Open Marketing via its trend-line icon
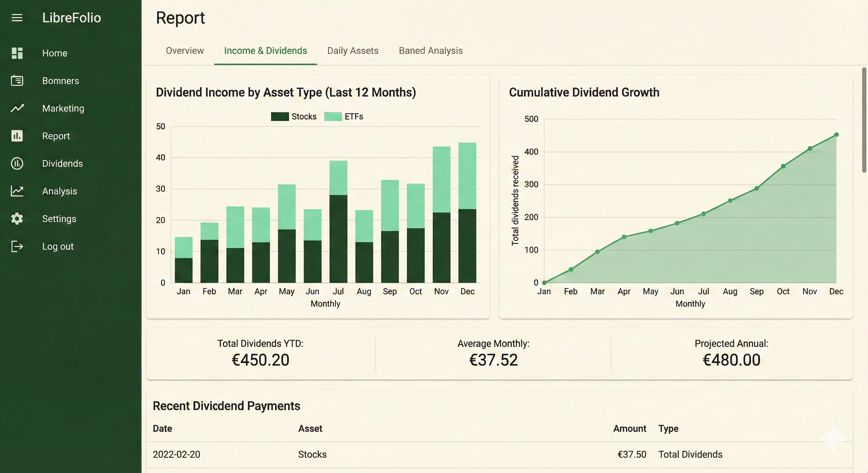The image size is (868, 473). pyautogui.click(x=17, y=108)
